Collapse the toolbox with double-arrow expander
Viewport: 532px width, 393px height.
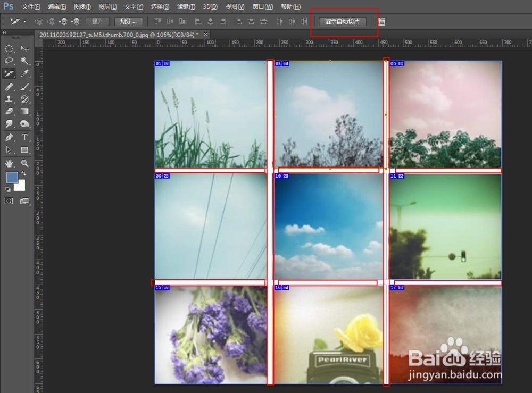pyautogui.click(x=4, y=32)
